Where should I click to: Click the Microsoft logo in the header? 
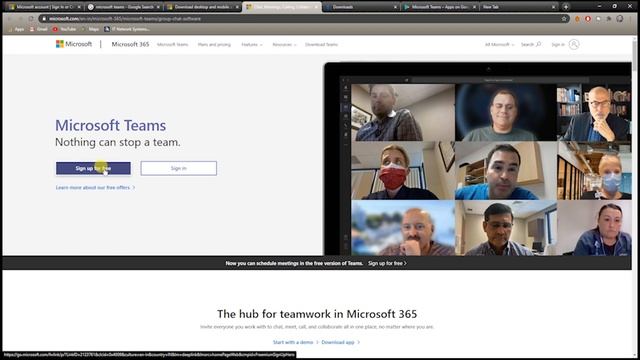[x=74, y=44]
